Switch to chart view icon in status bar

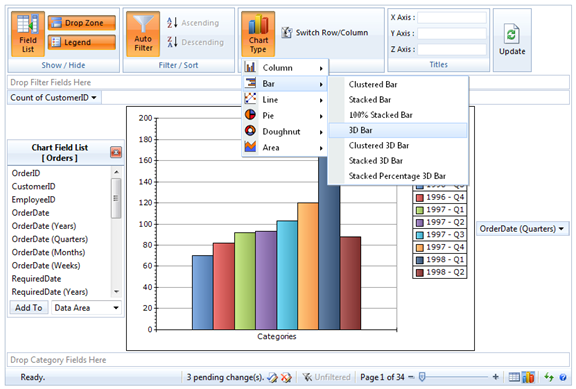529,377
